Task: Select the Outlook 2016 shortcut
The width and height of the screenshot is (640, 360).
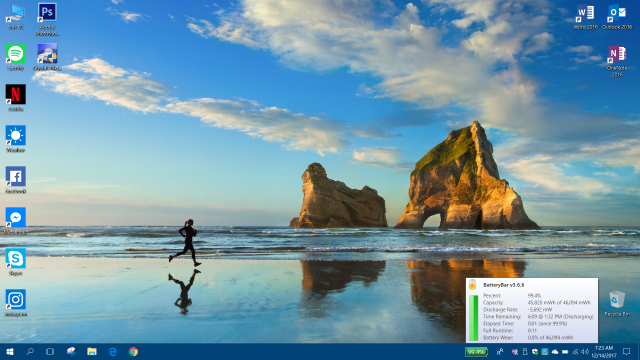Action: point(617,17)
